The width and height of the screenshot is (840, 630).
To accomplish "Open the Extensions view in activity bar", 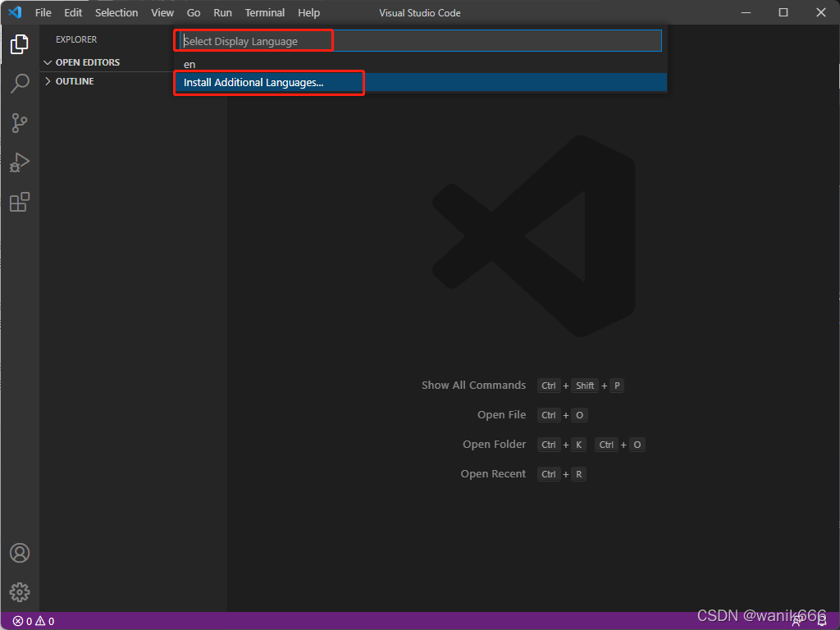I will pyautogui.click(x=20, y=202).
